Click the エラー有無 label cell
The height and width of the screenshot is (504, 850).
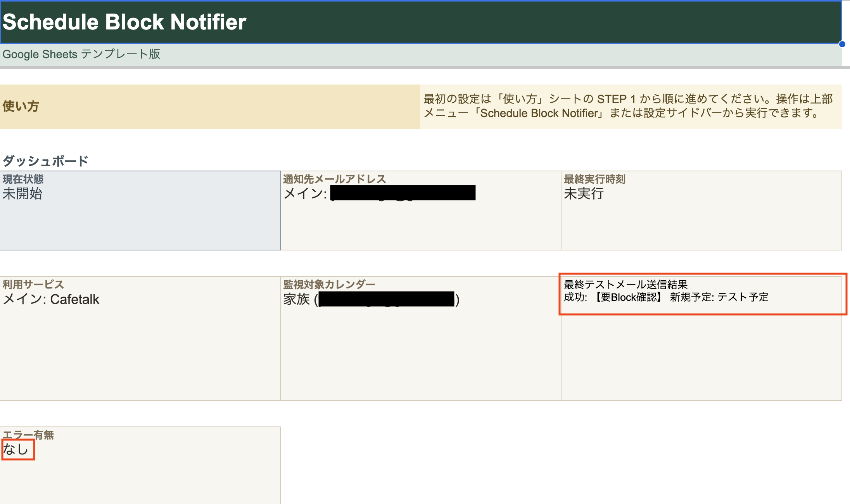[x=28, y=435]
